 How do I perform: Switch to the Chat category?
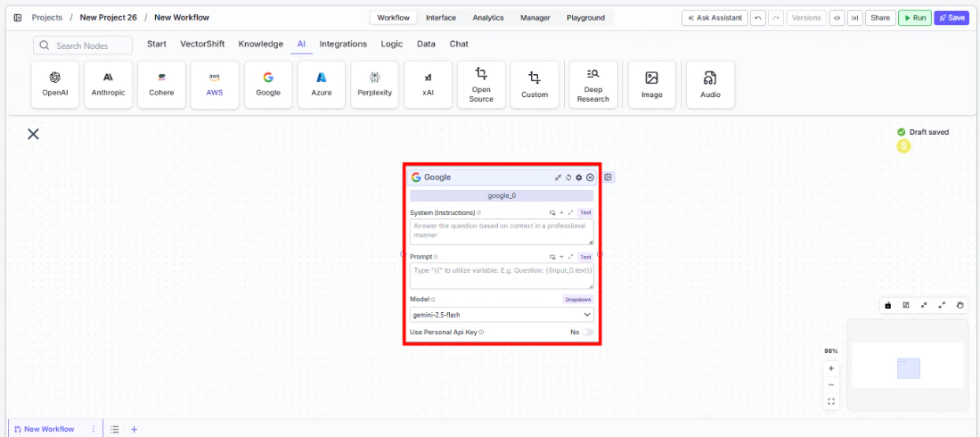(x=459, y=45)
